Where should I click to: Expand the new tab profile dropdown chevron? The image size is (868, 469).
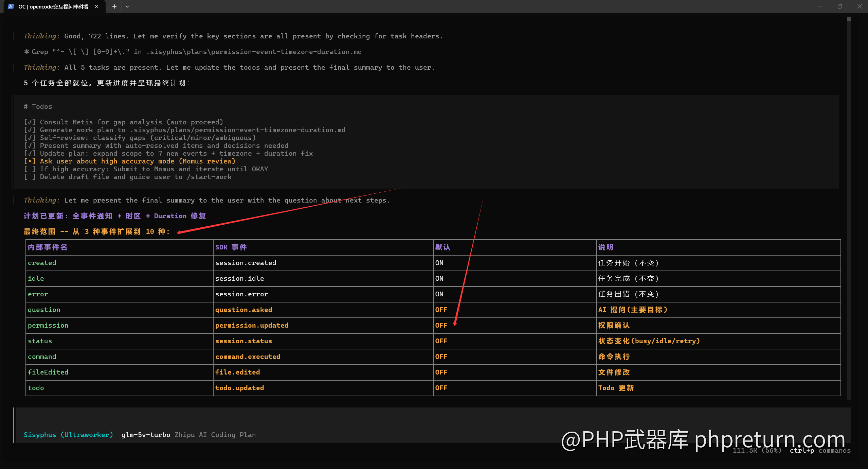pos(127,6)
